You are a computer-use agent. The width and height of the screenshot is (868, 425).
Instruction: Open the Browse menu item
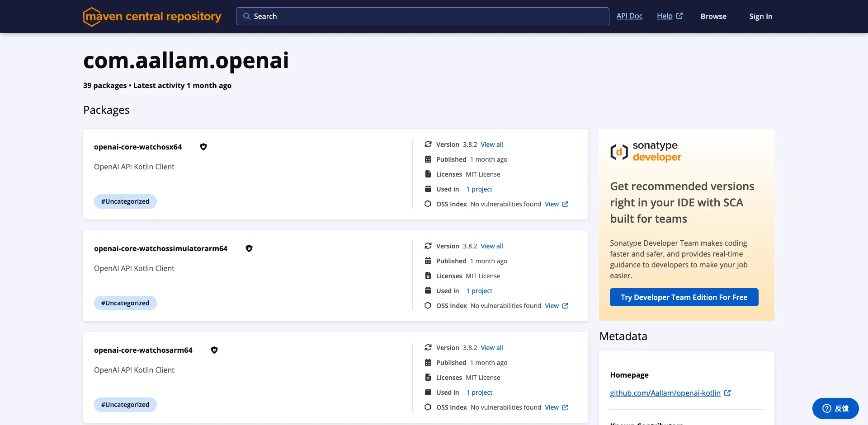[713, 16]
